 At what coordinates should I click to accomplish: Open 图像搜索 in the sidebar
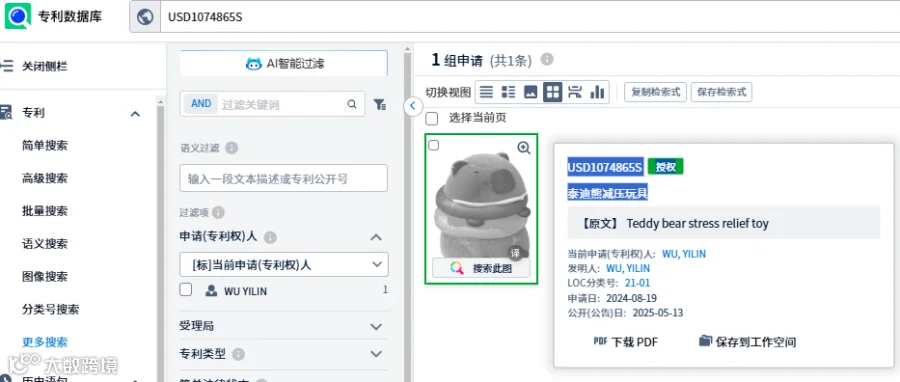pos(45,276)
